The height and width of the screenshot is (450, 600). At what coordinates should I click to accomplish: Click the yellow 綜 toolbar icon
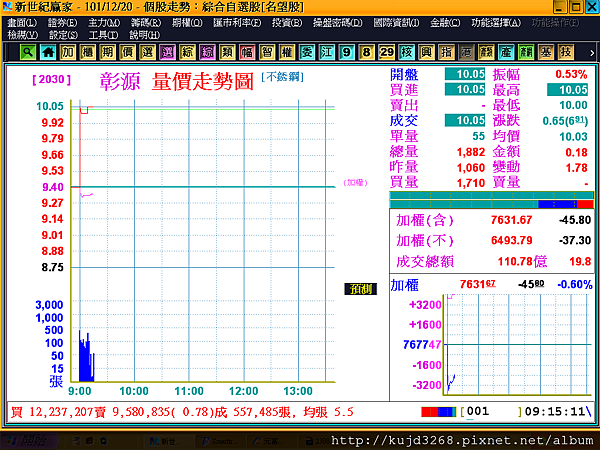187,52
